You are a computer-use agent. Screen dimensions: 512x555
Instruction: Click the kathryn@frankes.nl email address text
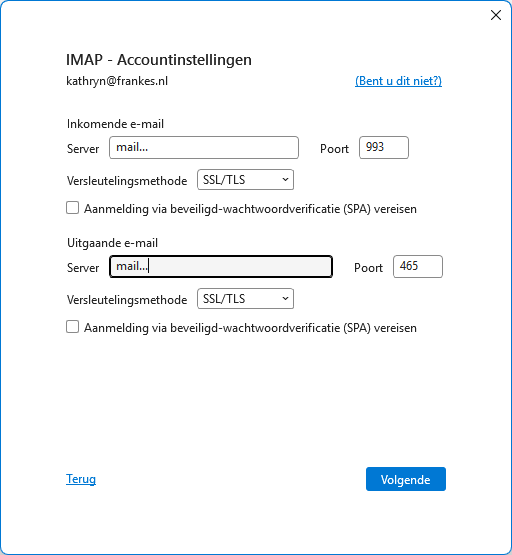pos(117,81)
